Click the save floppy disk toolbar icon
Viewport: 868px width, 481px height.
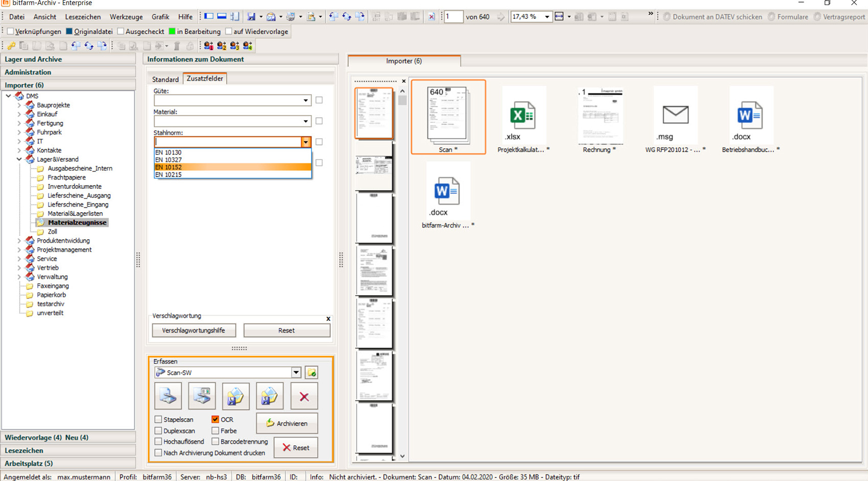pos(251,17)
